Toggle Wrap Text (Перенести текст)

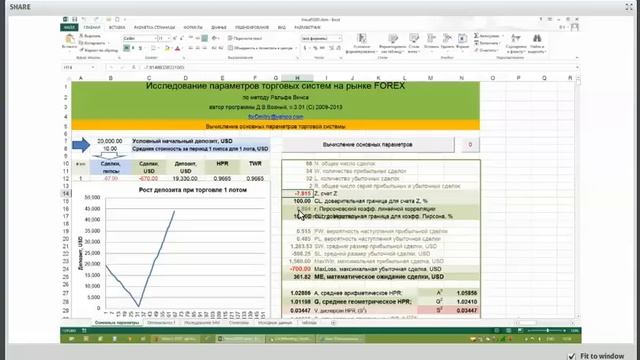point(245,38)
